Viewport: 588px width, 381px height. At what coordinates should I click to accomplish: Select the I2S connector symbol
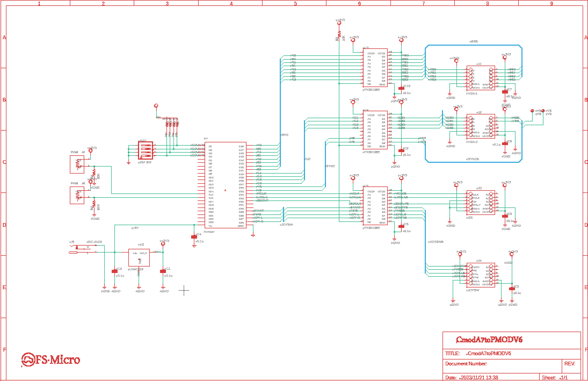tap(481, 203)
